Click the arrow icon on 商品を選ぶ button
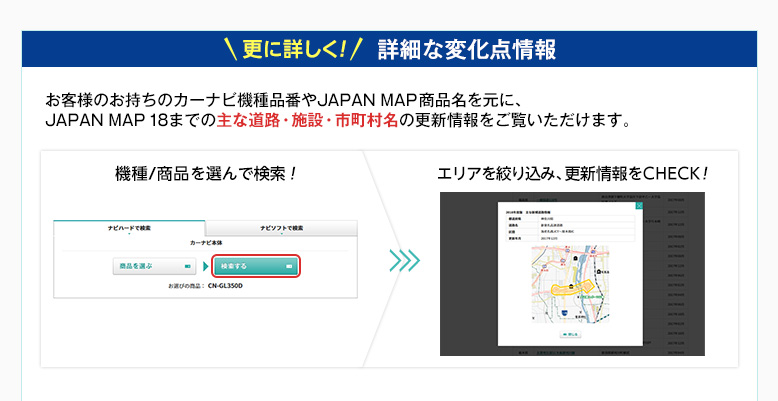Screen dimensions: 778x401 [188, 267]
